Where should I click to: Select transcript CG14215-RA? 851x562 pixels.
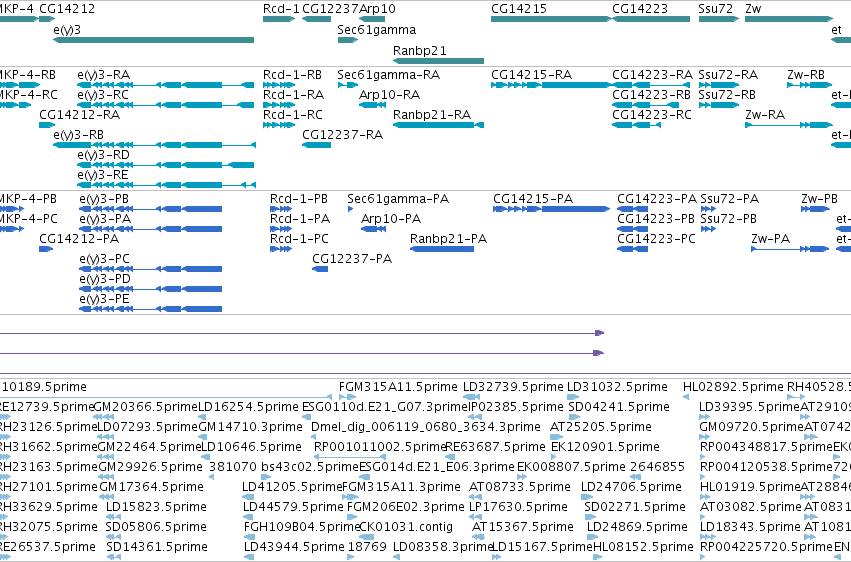(x=551, y=85)
